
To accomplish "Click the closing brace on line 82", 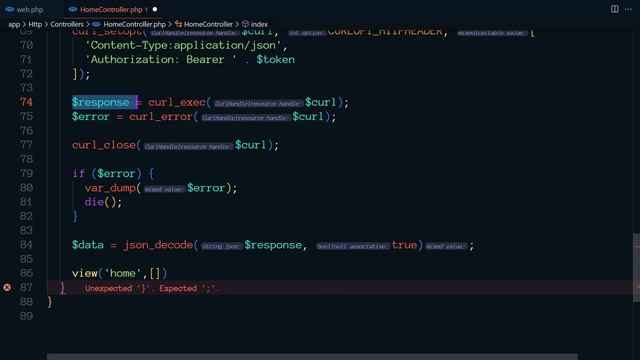I will tap(75, 216).
